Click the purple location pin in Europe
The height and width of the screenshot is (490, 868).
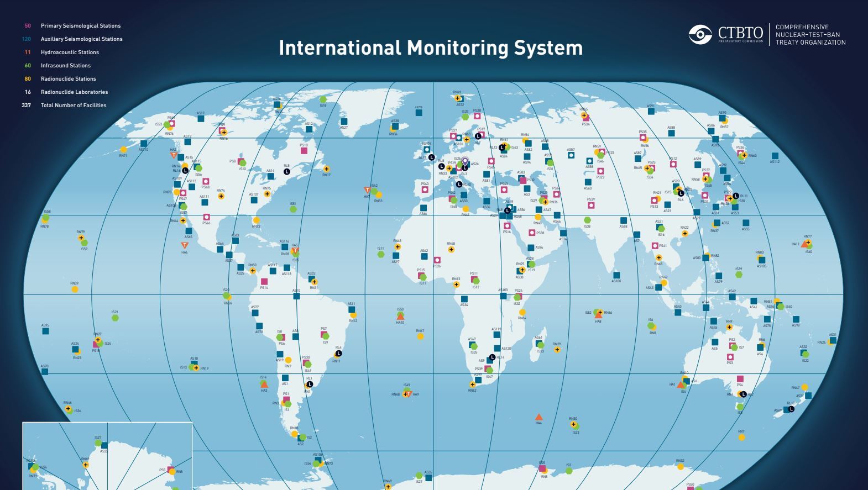[465, 162]
